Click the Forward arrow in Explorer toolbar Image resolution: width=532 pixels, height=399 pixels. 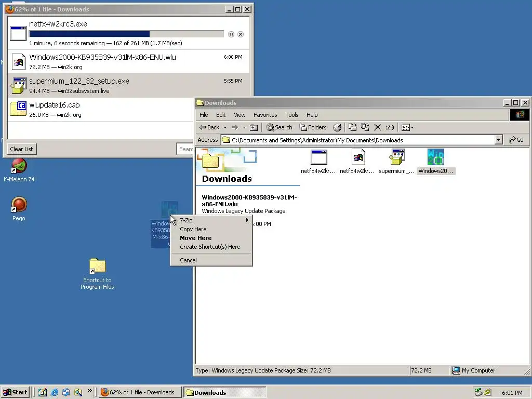pos(235,127)
